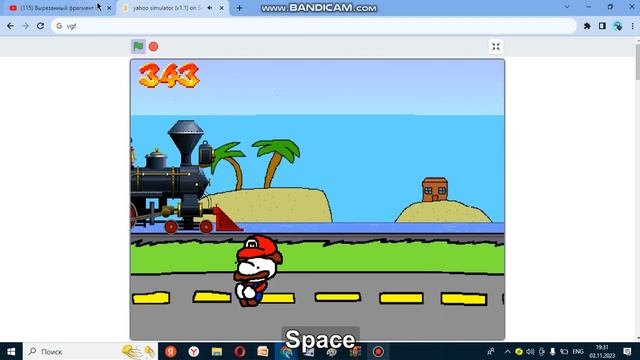Switch the ENG keyboard language indicator
The height and width of the screenshot is (360, 640).
[x=578, y=351]
